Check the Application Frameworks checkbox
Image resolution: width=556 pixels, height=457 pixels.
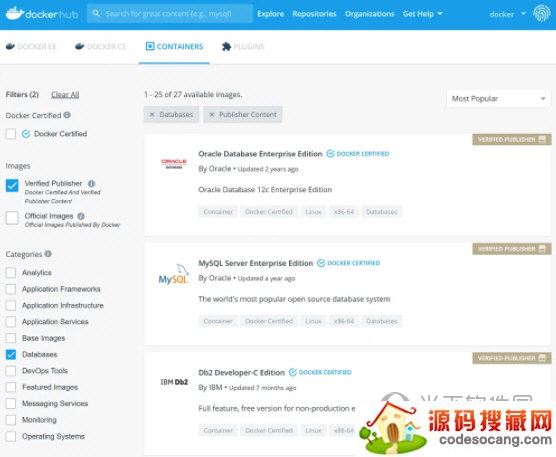point(11,289)
